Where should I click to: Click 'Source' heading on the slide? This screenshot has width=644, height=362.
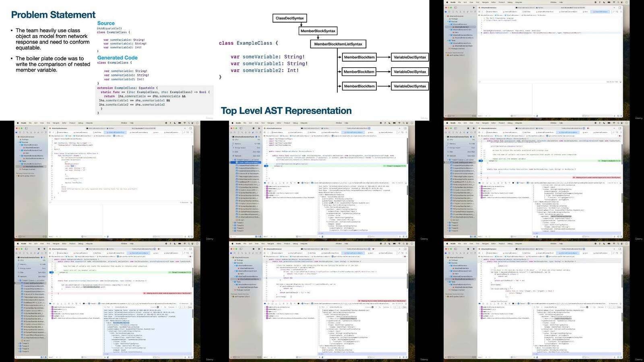106,23
